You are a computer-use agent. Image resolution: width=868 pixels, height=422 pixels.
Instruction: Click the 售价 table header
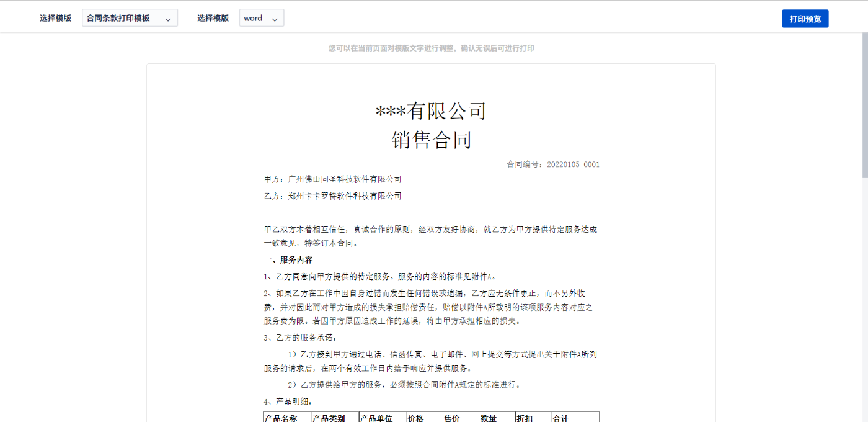(461, 418)
